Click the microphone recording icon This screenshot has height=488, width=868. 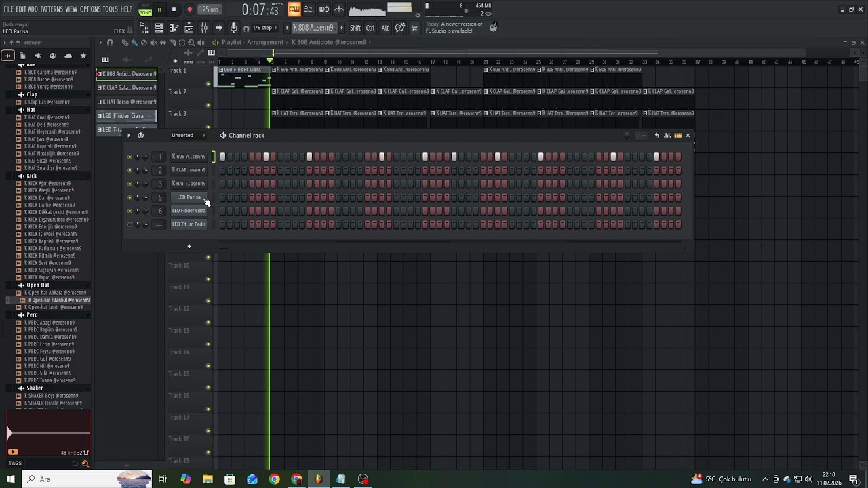coord(234,28)
